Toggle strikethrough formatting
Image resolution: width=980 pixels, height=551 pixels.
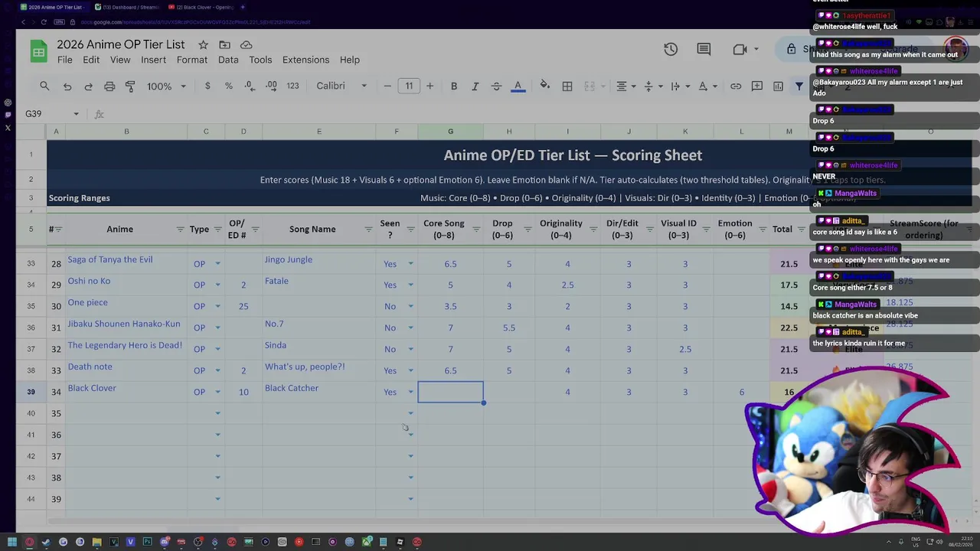tap(496, 86)
